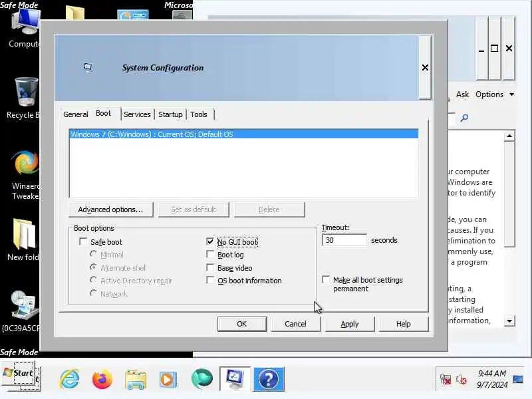Click the search magnifier in Help window
Screen dimensions: 532x399
464,118
